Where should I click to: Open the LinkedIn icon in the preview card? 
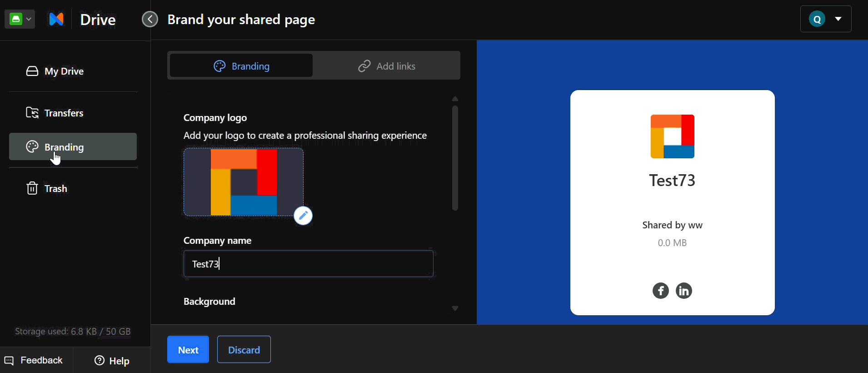(684, 291)
